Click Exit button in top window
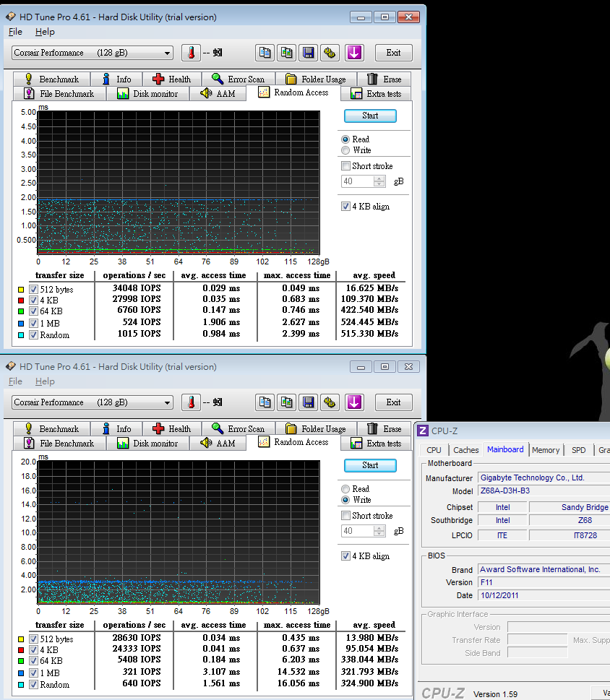 pos(393,53)
